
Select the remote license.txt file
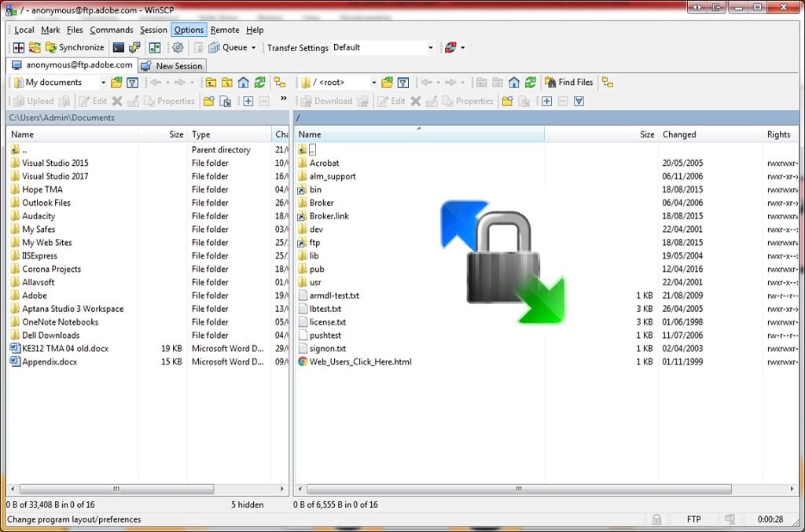click(x=328, y=322)
